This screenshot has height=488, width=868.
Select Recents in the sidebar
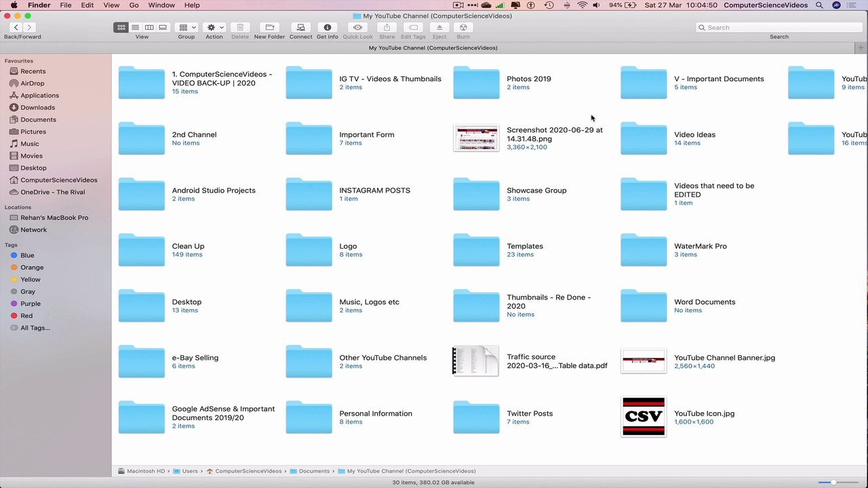tap(33, 71)
